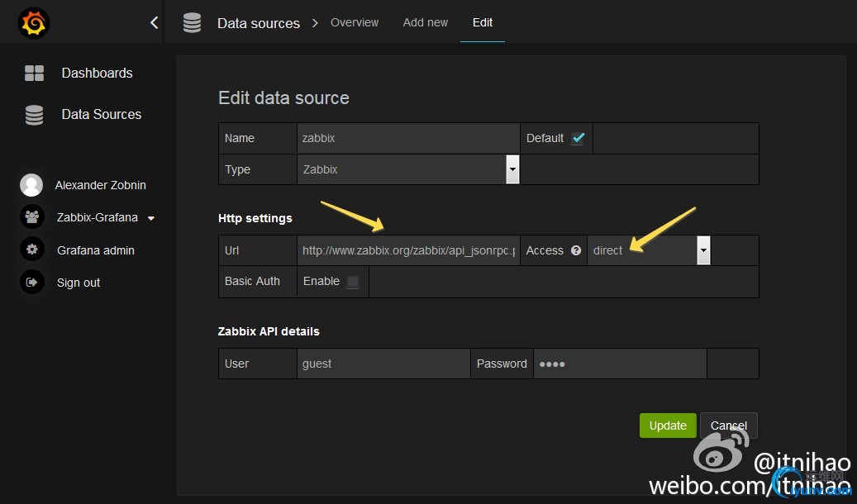Click the Sign out link
The width and height of the screenshot is (857, 504).
[x=79, y=283]
